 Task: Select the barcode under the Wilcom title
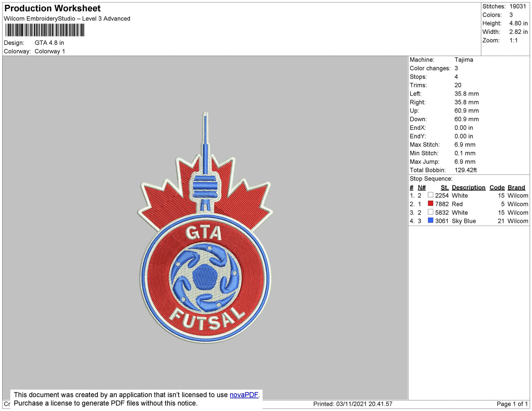tap(45, 30)
